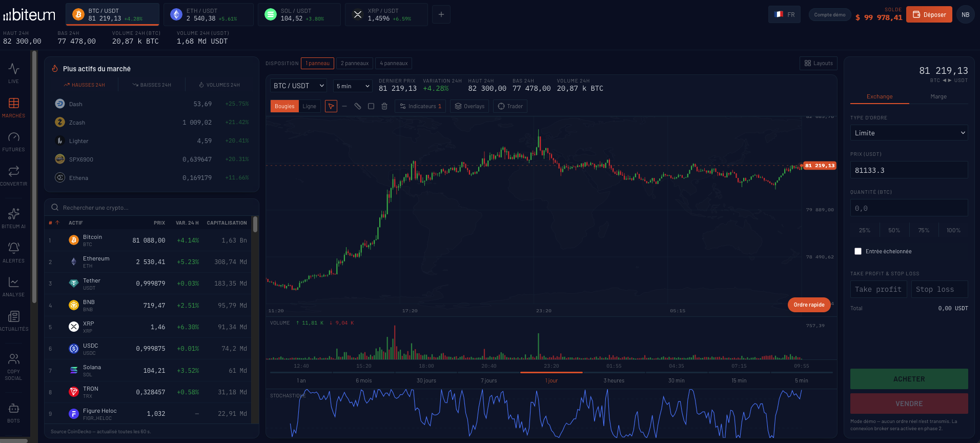Open Alertes bell in the sidebar
Viewport: 980px width, 443px height.
coord(14,253)
